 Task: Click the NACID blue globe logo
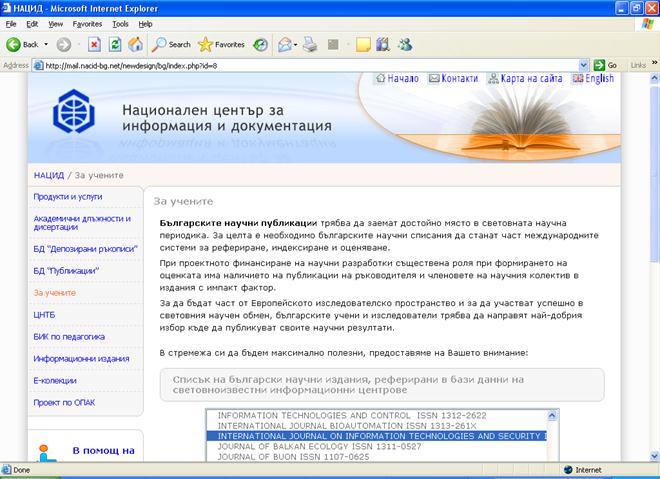pos(74,111)
